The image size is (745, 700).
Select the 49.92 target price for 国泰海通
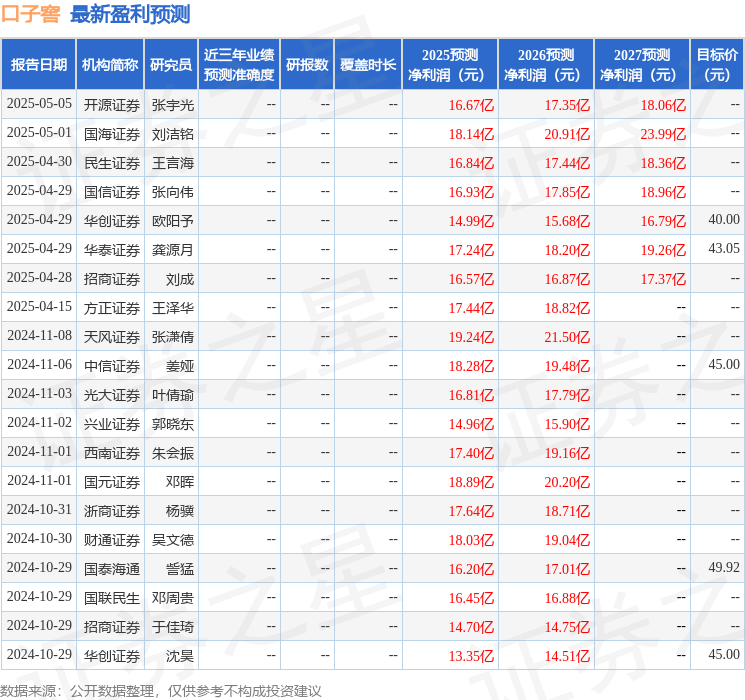(x=724, y=568)
